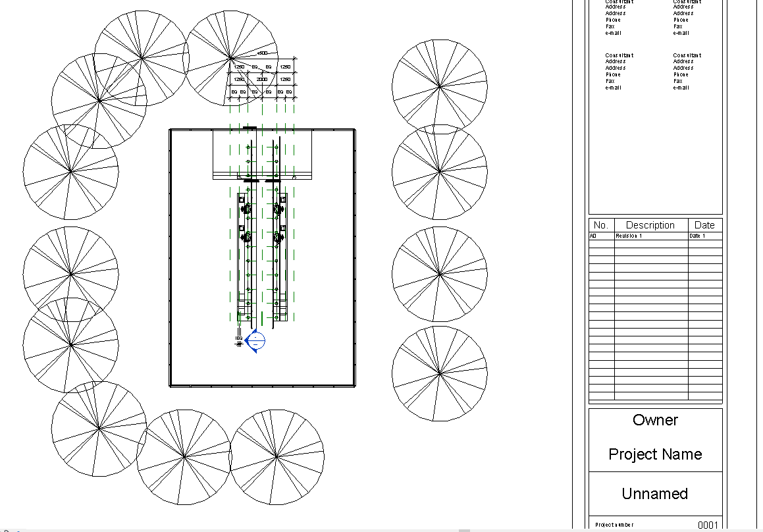763x532 pixels.
Task: Select the 2000 dimension value
Action: pos(262,79)
